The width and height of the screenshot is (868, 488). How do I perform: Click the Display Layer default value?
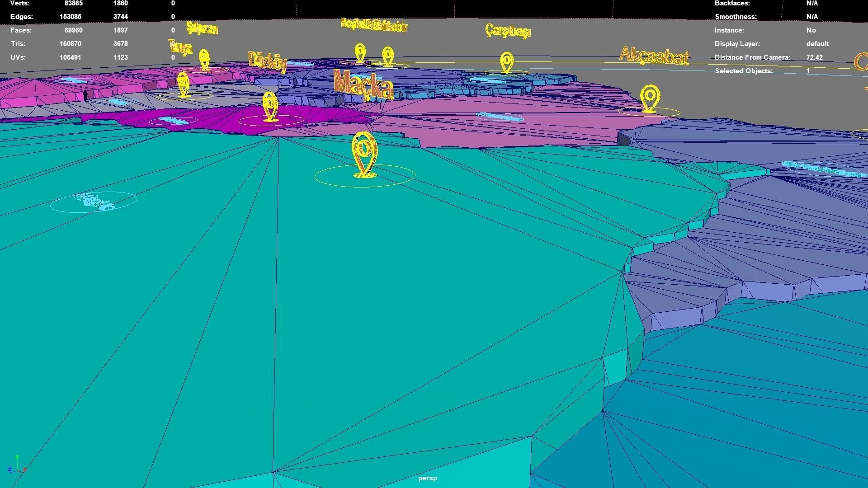point(817,44)
